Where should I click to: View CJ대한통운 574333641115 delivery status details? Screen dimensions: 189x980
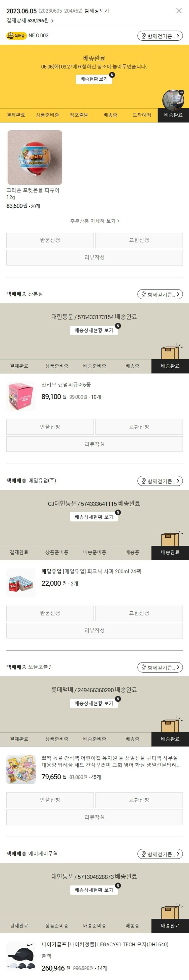(94, 517)
